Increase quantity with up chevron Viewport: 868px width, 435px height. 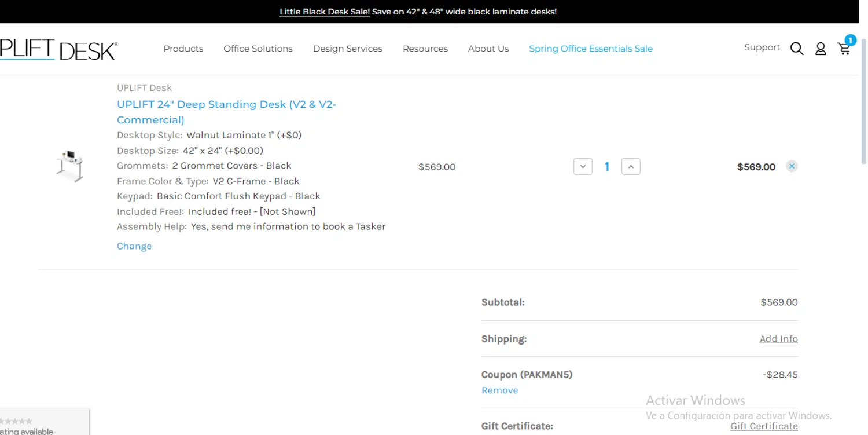(631, 167)
